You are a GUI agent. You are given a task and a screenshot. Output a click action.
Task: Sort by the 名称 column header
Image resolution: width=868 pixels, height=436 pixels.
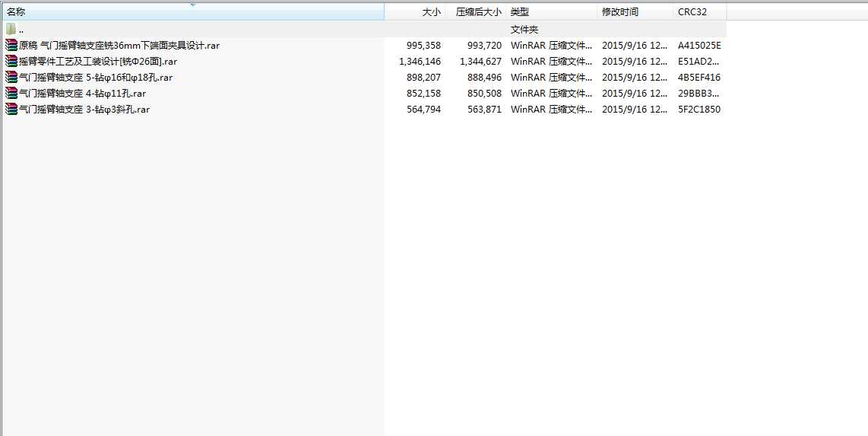click(192, 12)
